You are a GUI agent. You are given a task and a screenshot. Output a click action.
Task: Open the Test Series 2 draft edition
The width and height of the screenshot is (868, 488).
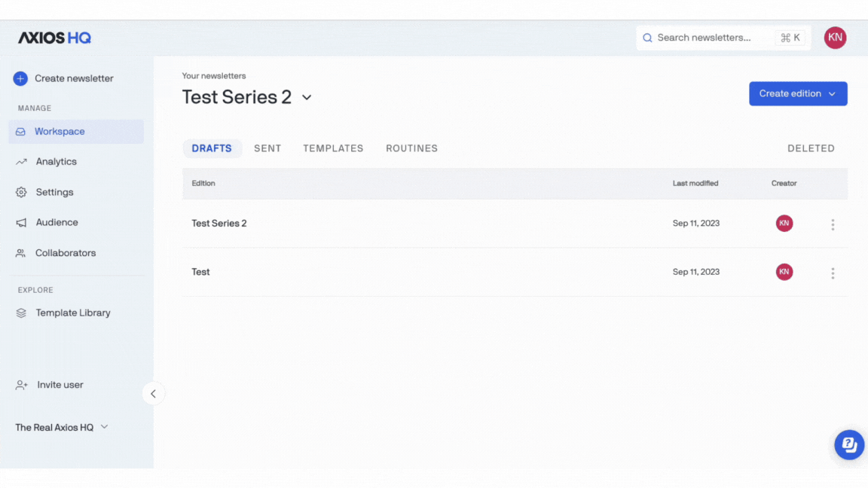(x=219, y=224)
